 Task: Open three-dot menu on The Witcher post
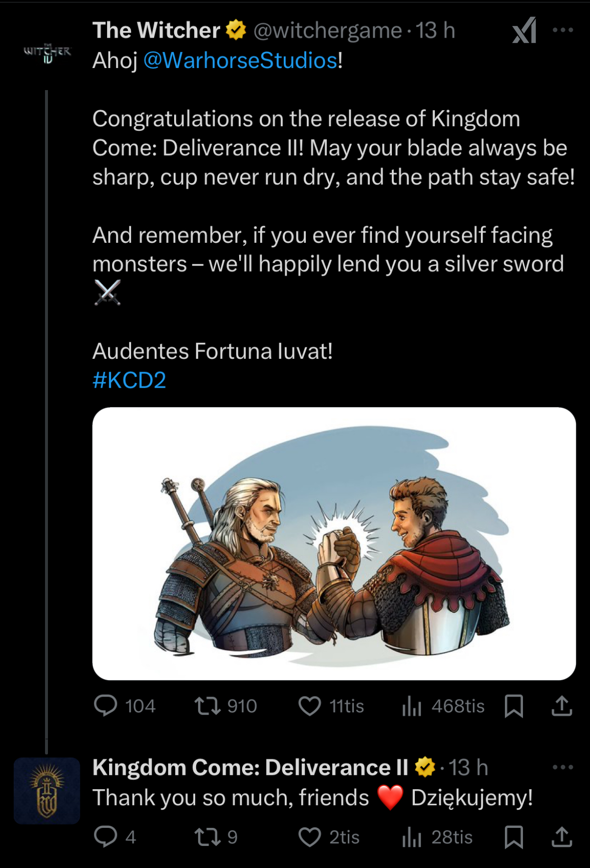[x=563, y=30]
